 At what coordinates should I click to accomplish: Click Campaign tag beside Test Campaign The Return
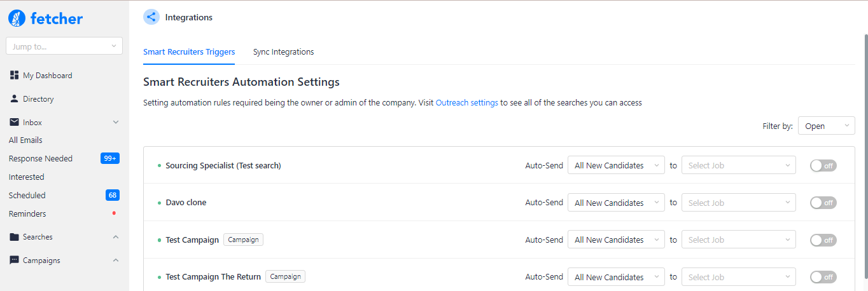click(285, 277)
